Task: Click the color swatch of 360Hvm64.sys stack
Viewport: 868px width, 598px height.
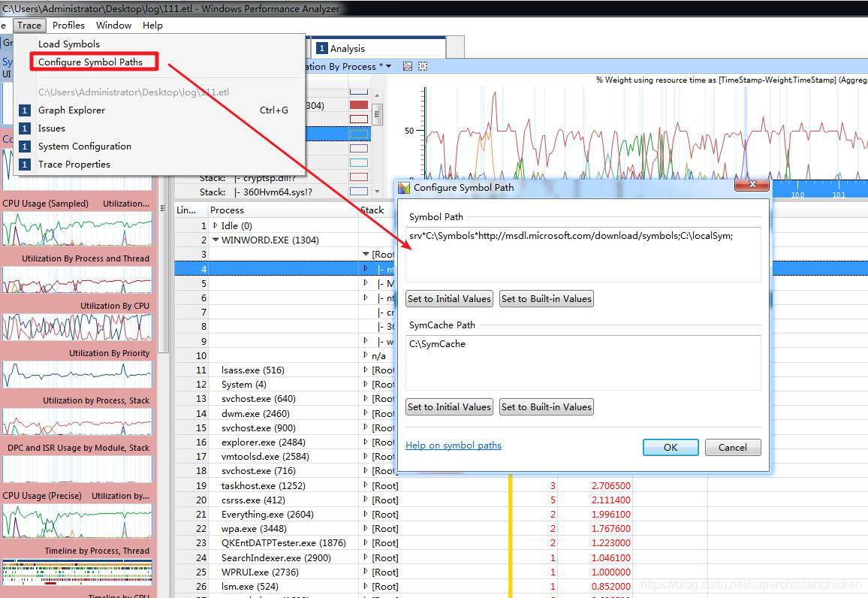Action: (359, 192)
